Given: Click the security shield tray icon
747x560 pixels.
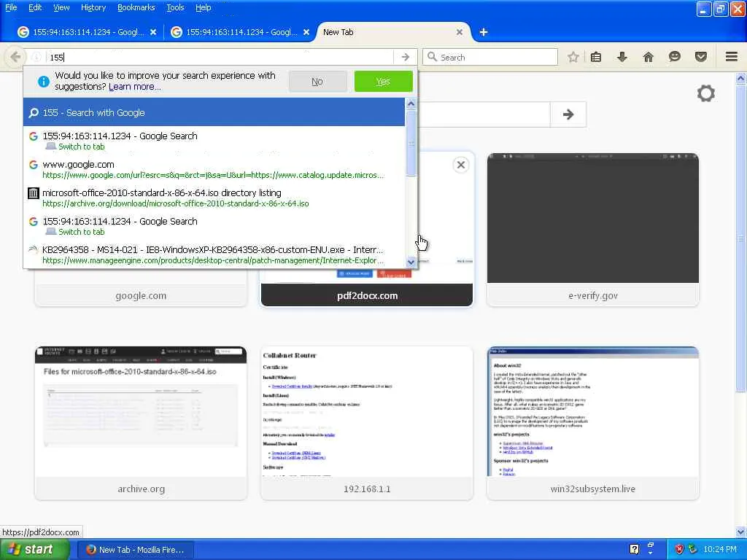Looking at the screenshot, I should 679,549.
